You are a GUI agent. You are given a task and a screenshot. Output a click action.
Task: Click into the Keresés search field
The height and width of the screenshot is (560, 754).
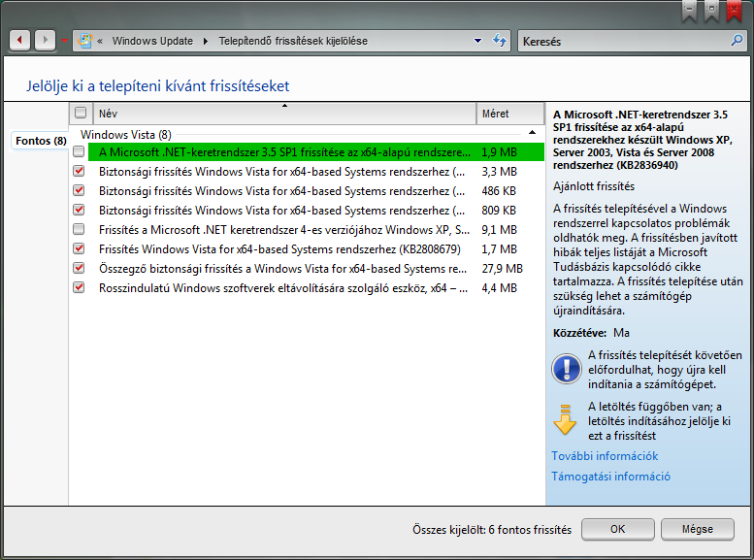(x=625, y=42)
